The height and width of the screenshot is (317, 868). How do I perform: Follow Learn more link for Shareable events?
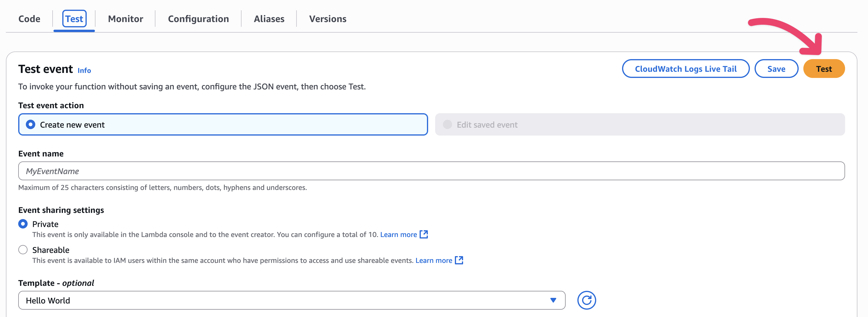tap(434, 261)
